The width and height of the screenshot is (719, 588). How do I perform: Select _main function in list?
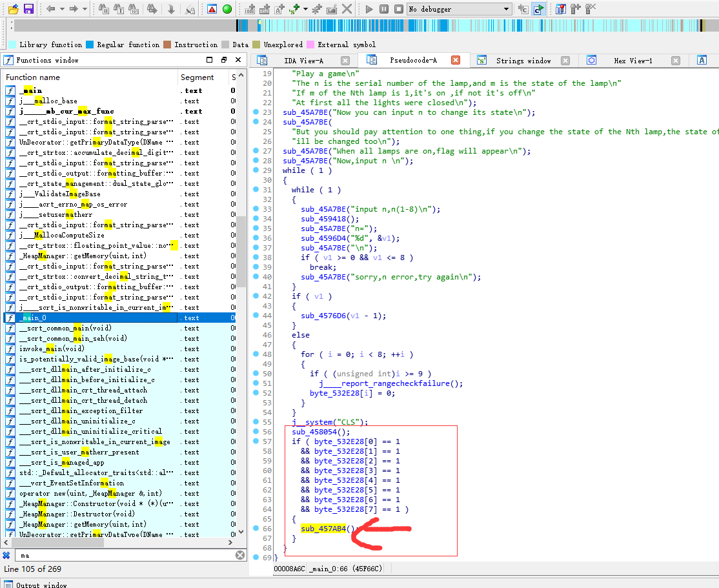pos(119,90)
